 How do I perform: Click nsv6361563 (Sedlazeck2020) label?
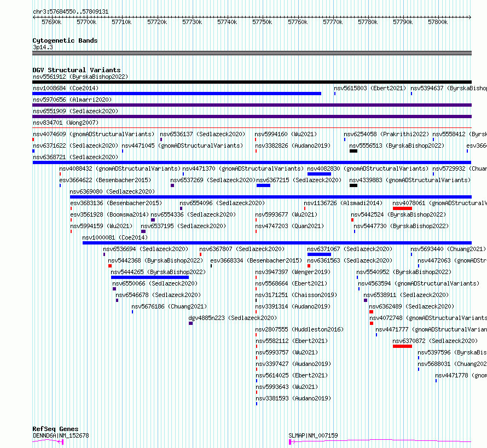pos(350,260)
